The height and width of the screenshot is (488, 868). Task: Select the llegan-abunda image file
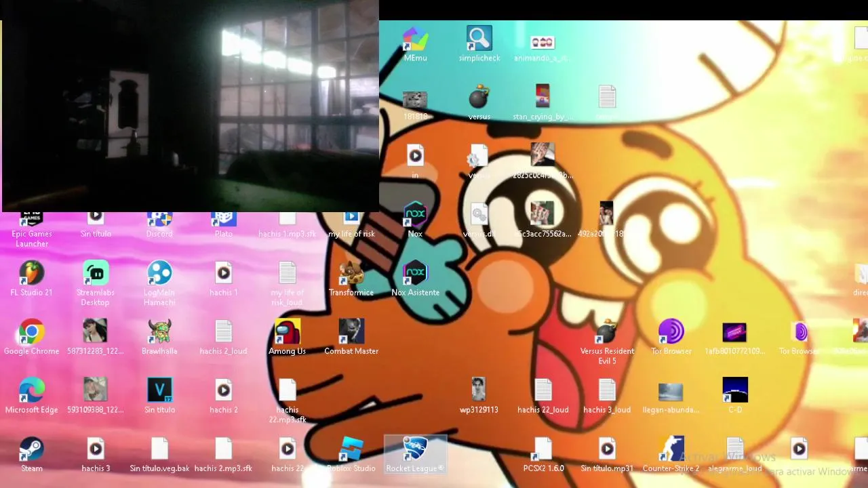(671, 396)
